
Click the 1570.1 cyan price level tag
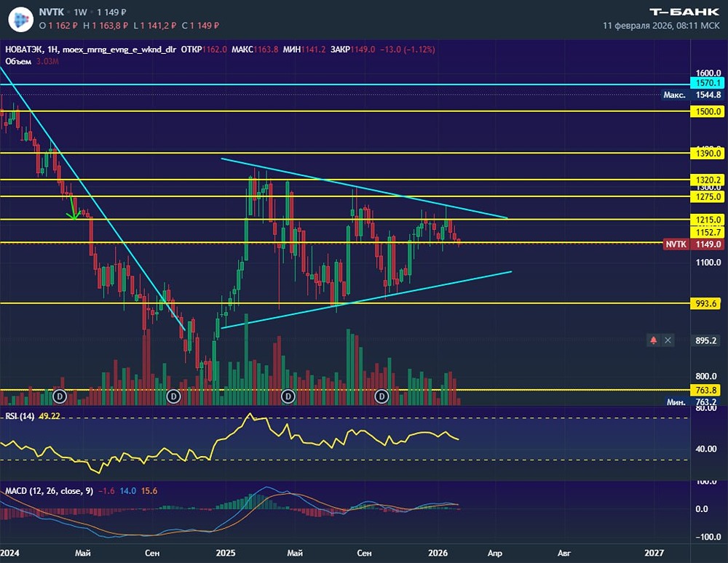click(x=707, y=84)
